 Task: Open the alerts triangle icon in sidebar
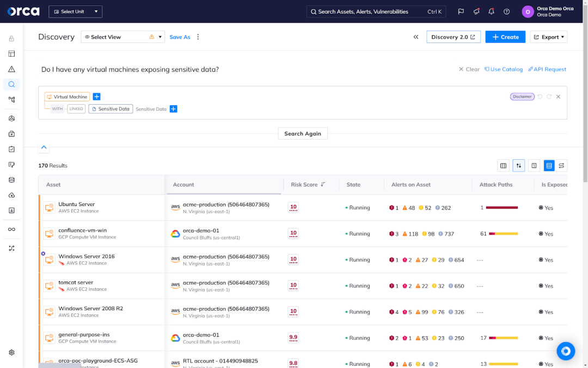11,69
